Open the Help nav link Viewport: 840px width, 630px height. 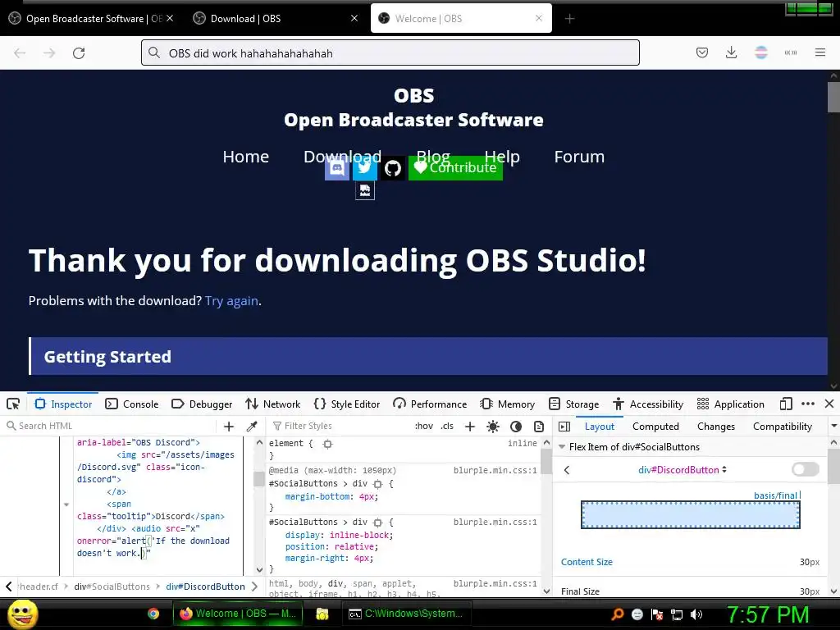tap(502, 157)
